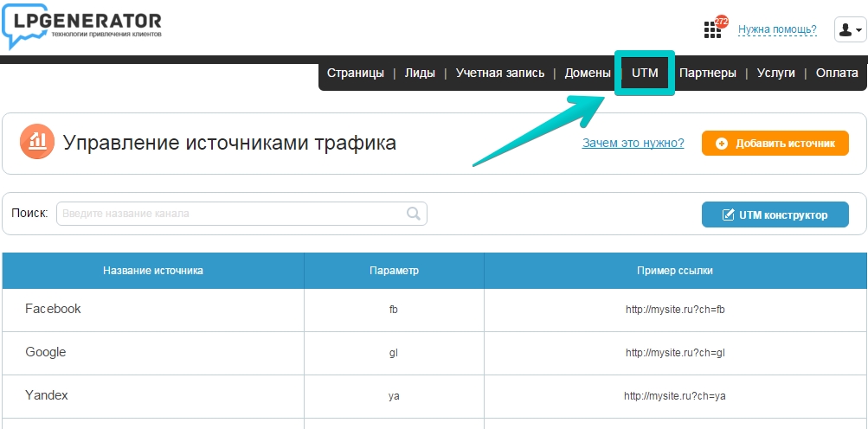Click the 'fb' parameter cell
Viewport: 868px width, 429px height.
pyautogui.click(x=394, y=310)
